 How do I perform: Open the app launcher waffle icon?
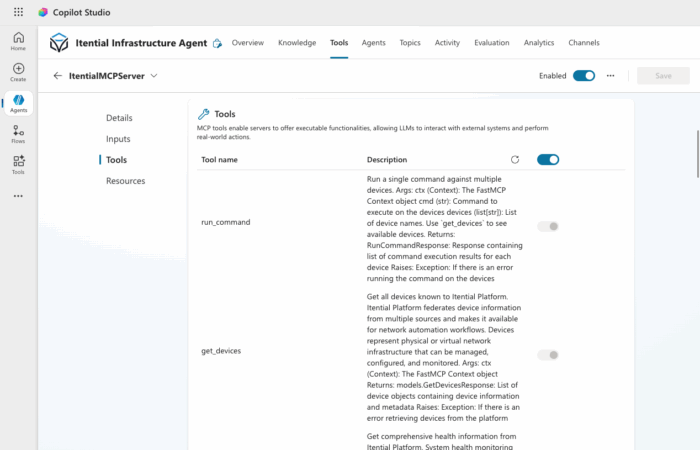18,12
